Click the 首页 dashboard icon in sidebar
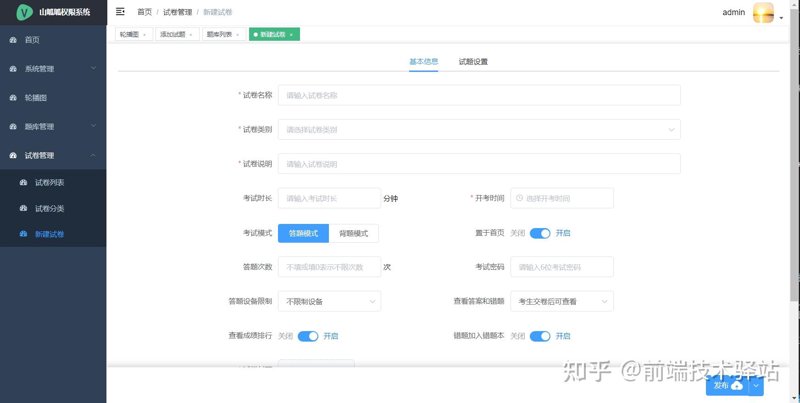 tap(13, 40)
